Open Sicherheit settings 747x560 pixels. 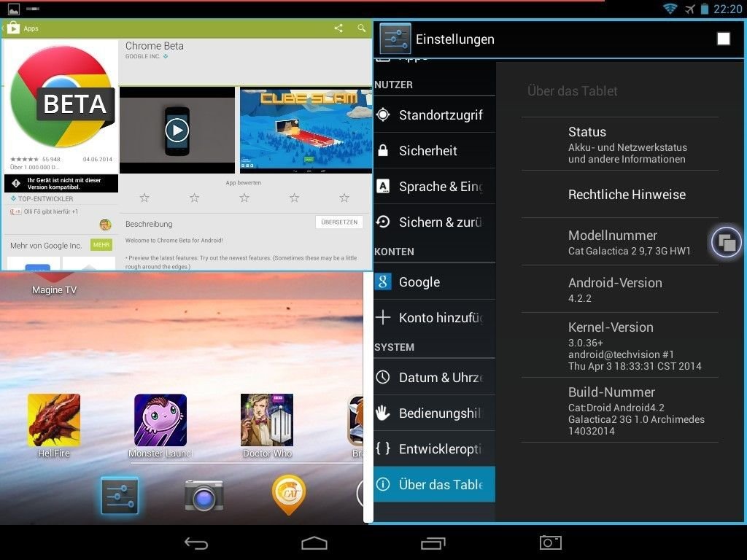435,150
